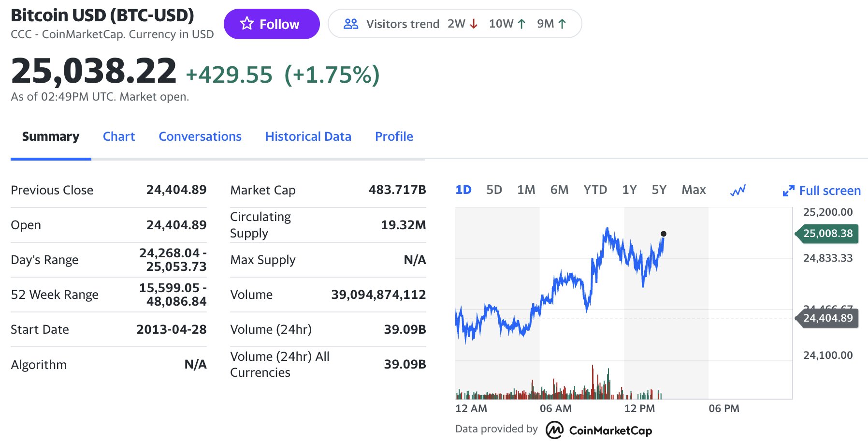Click the 12 PM axis label

click(639, 408)
